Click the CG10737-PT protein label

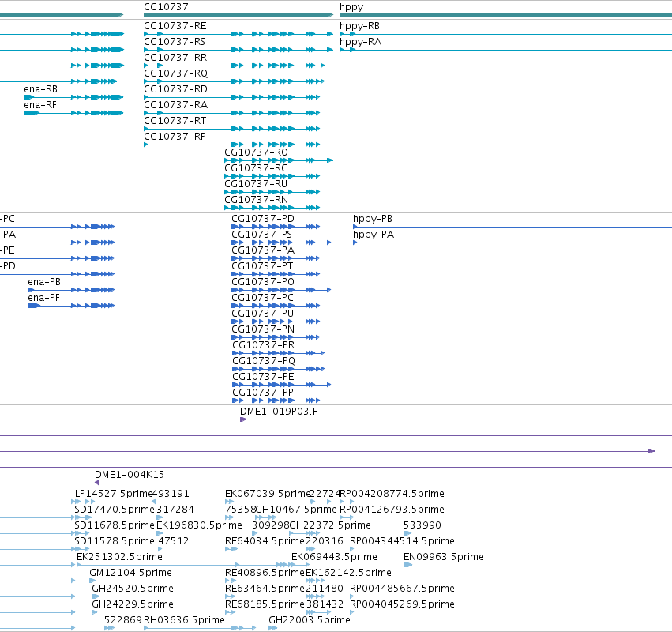(x=262, y=266)
